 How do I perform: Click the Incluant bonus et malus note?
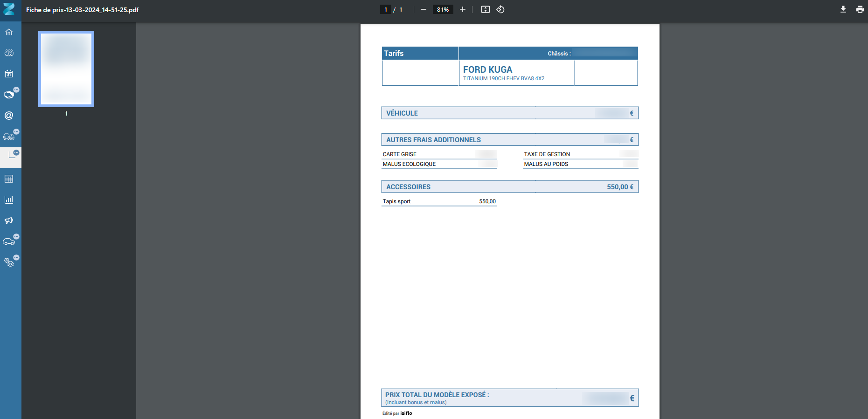(x=416, y=402)
